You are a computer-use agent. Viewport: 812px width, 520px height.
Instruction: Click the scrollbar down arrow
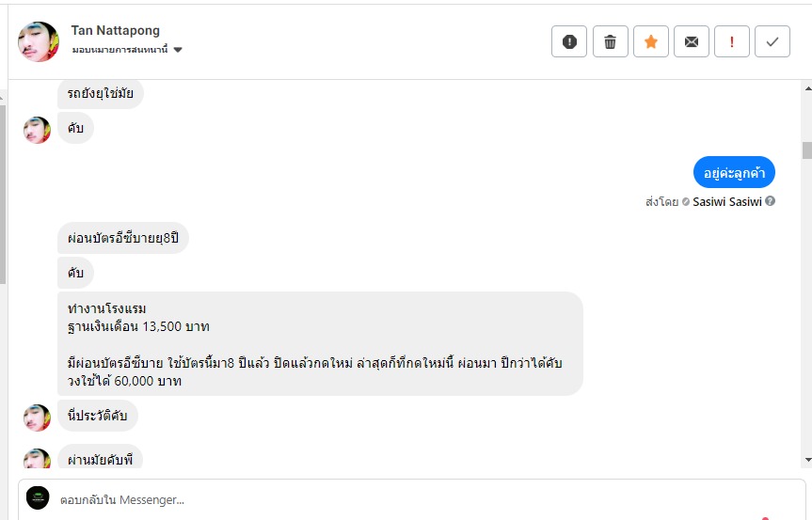coord(805,460)
